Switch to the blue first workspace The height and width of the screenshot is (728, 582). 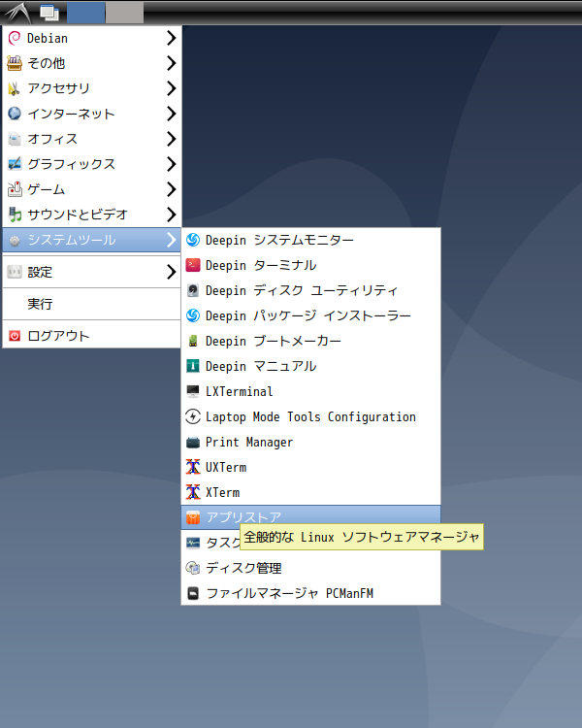[x=86, y=13]
